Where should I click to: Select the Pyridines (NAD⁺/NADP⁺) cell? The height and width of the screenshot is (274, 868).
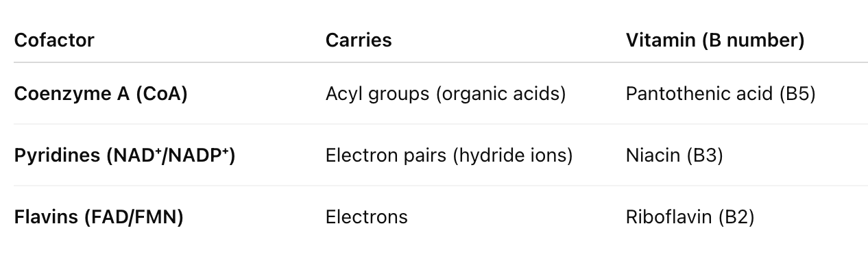tap(125, 155)
